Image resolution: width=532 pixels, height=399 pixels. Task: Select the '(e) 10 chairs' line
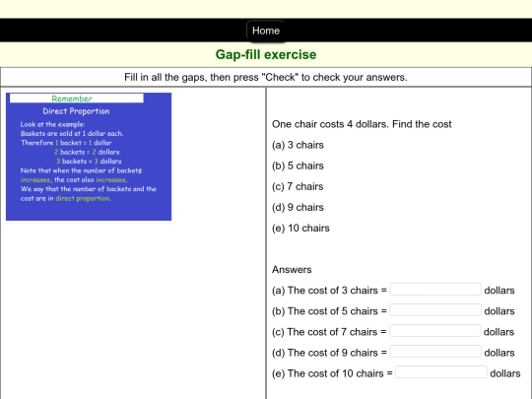(300, 228)
